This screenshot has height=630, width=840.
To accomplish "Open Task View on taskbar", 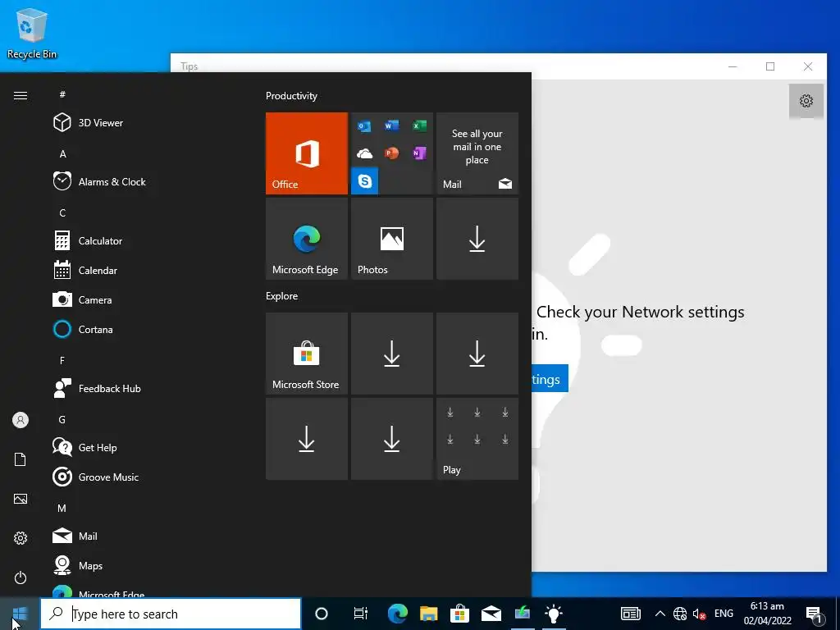I will point(361,614).
